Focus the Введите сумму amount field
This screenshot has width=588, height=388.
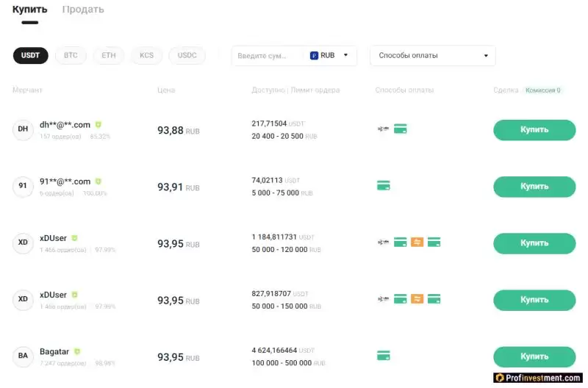pos(268,56)
